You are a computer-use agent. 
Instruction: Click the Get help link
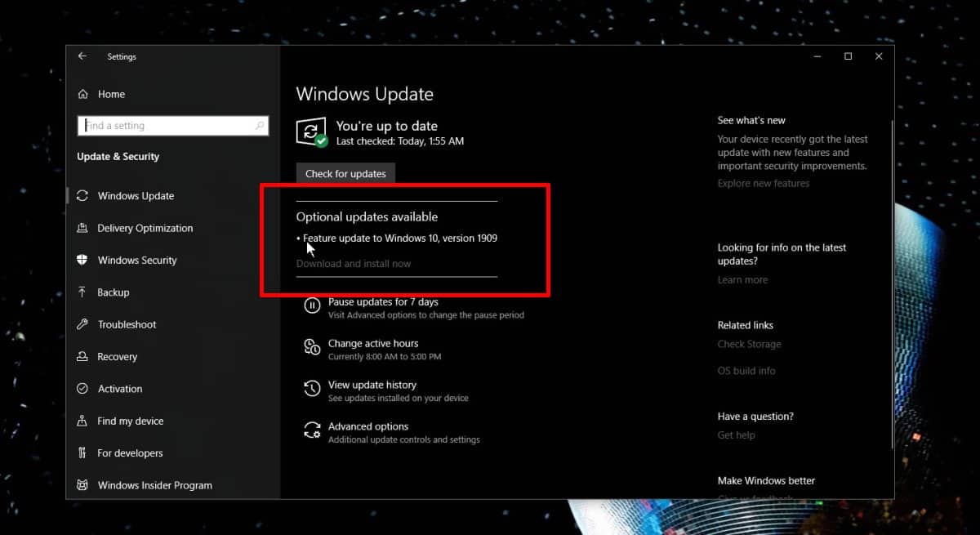[x=736, y=435]
